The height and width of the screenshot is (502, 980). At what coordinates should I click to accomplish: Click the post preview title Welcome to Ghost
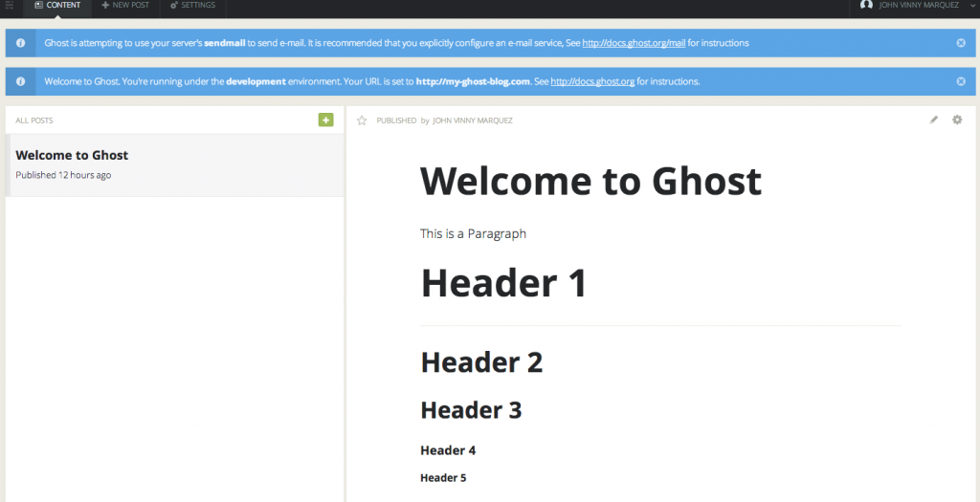(x=590, y=181)
